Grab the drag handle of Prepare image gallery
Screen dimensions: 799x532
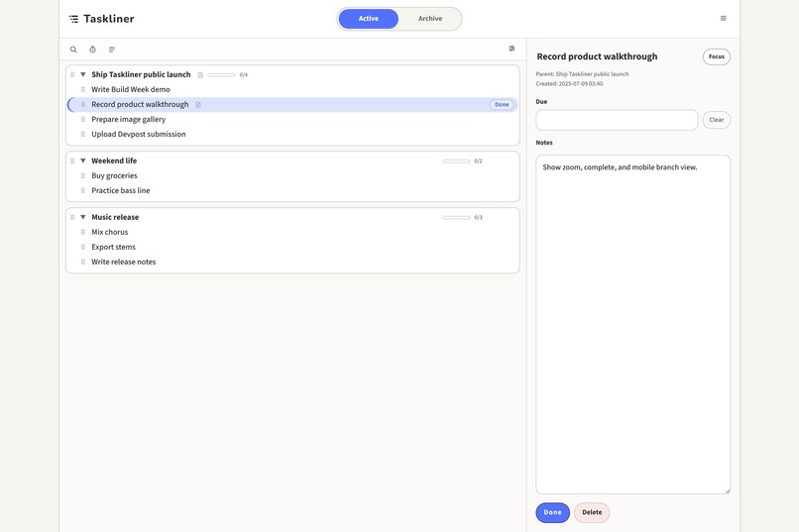pos(83,119)
